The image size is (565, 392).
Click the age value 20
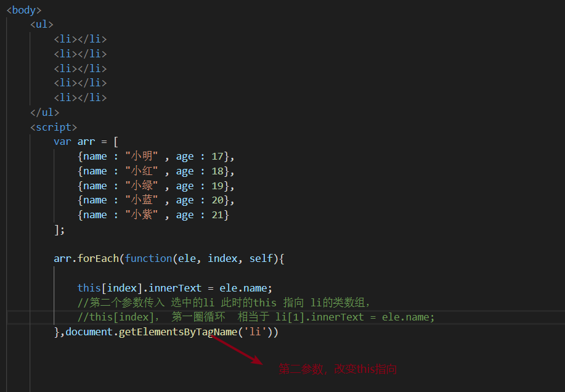[217, 200]
